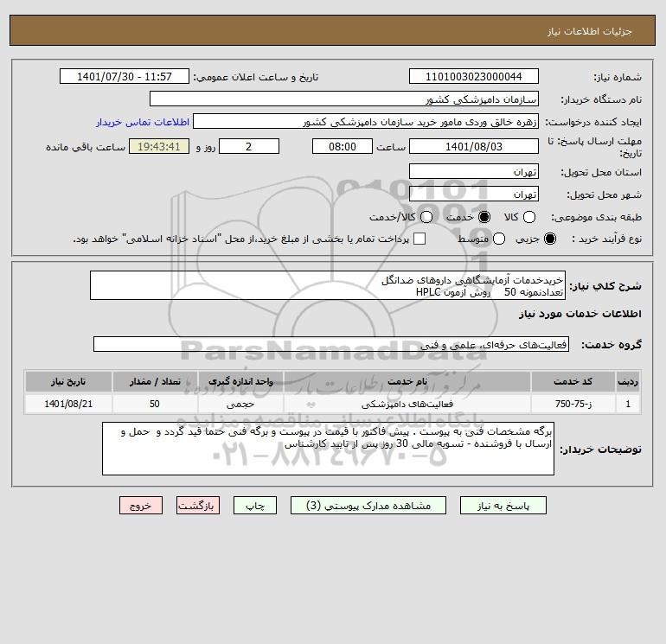Click the تعداد / مقدار column header
The height and width of the screenshot is (644, 666).
pos(155,381)
